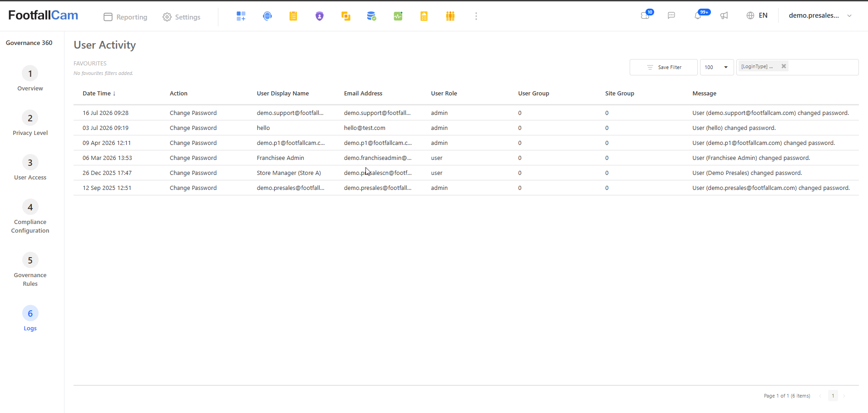Click the Store Manager (Store A) name
The height and width of the screenshot is (413, 868).
point(289,173)
